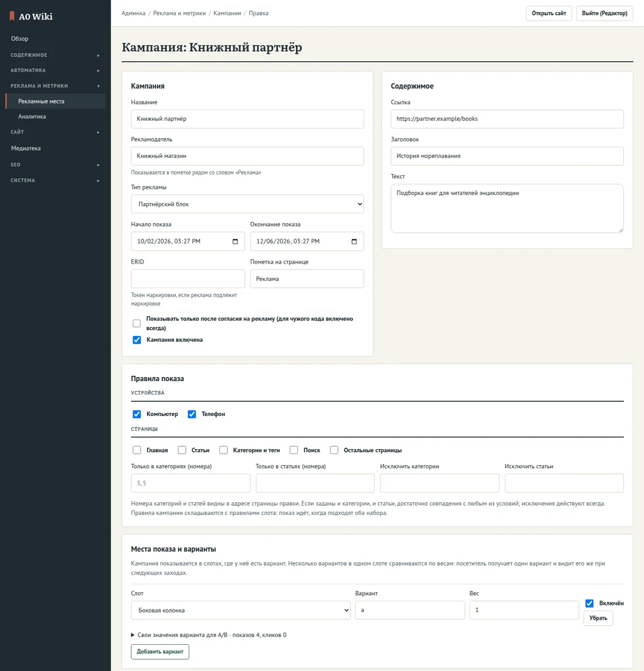Screen dimensions: 644x671
Task: Expand the SEO sidebar section
Action: pyautogui.click(x=55, y=164)
